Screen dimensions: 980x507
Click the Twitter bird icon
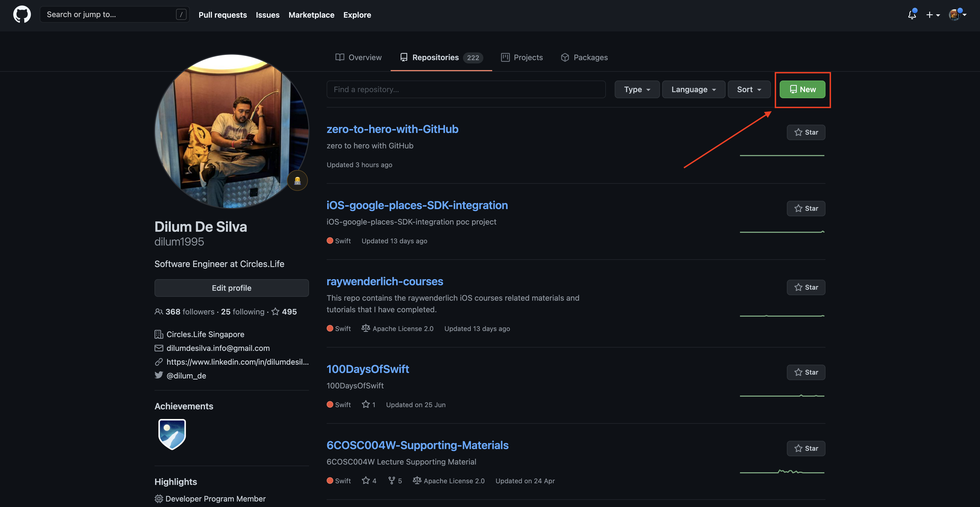(159, 375)
